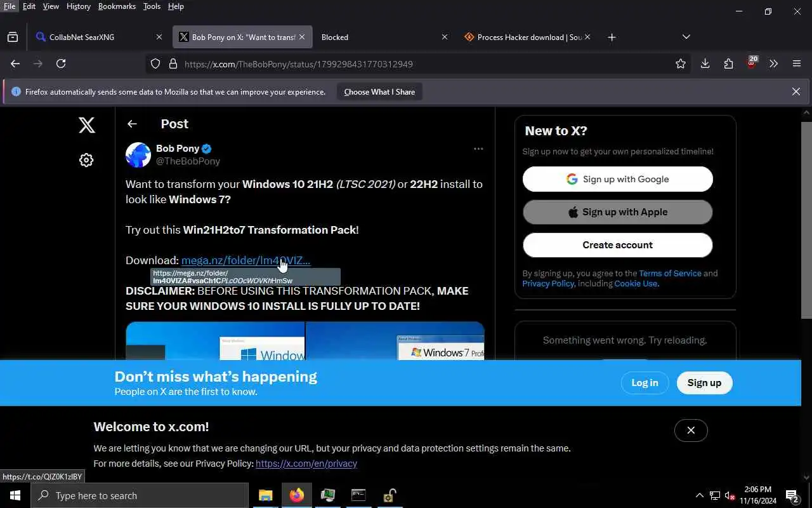This screenshot has width=812, height=508.
Task: Go back from Post arrow
Action: coord(132,124)
